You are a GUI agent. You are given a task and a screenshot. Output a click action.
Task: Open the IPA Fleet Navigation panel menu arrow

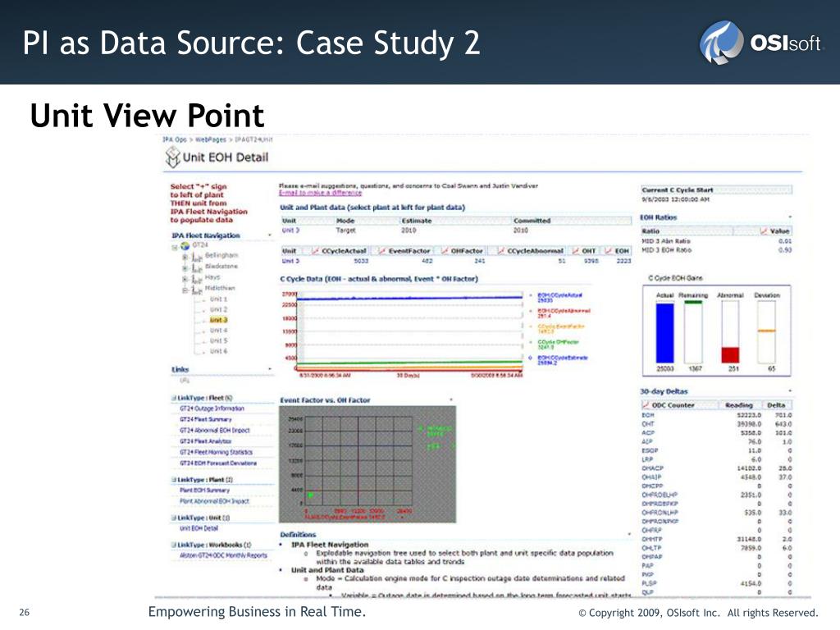point(269,235)
